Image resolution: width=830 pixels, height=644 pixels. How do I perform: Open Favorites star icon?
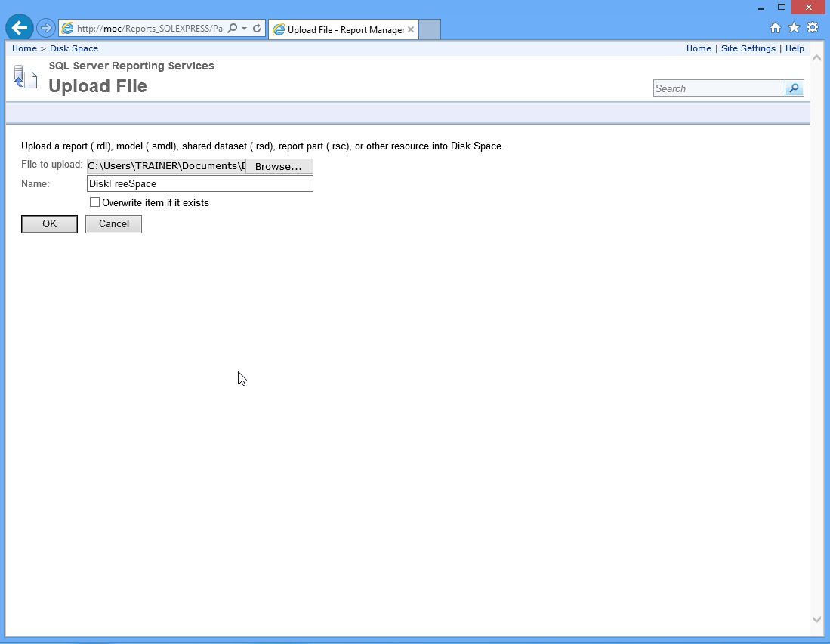(794, 28)
